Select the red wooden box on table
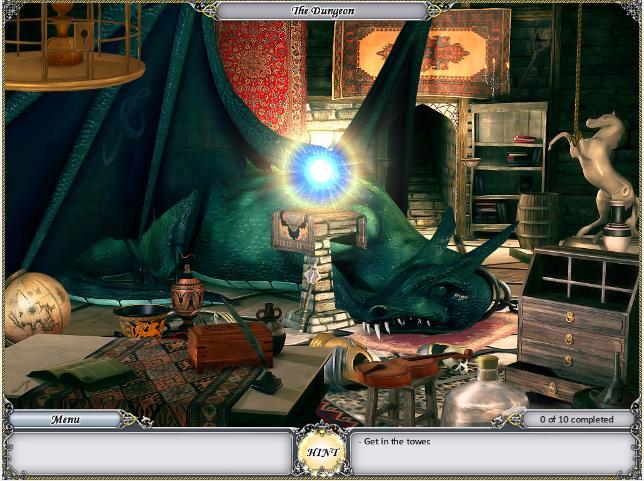Image resolution: width=644 pixels, height=481 pixels. click(230, 346)
